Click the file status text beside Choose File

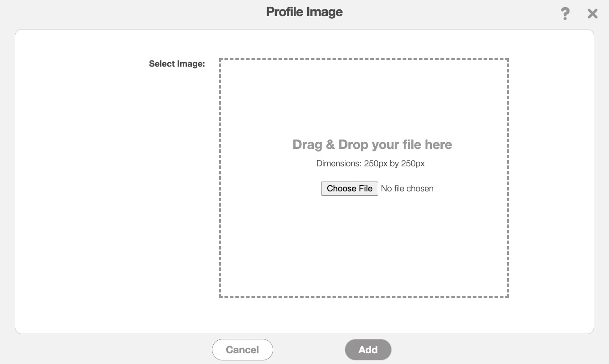(x=407, y=189)
